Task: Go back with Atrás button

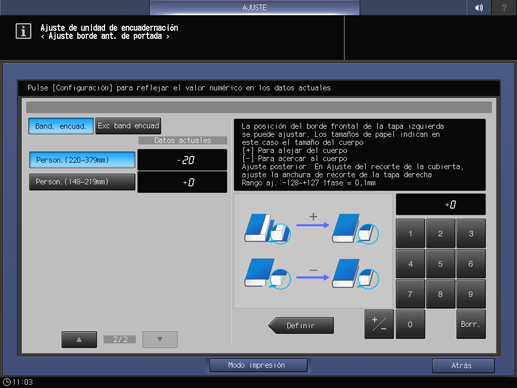Action: pyautogui.click(x=463, y=366)
